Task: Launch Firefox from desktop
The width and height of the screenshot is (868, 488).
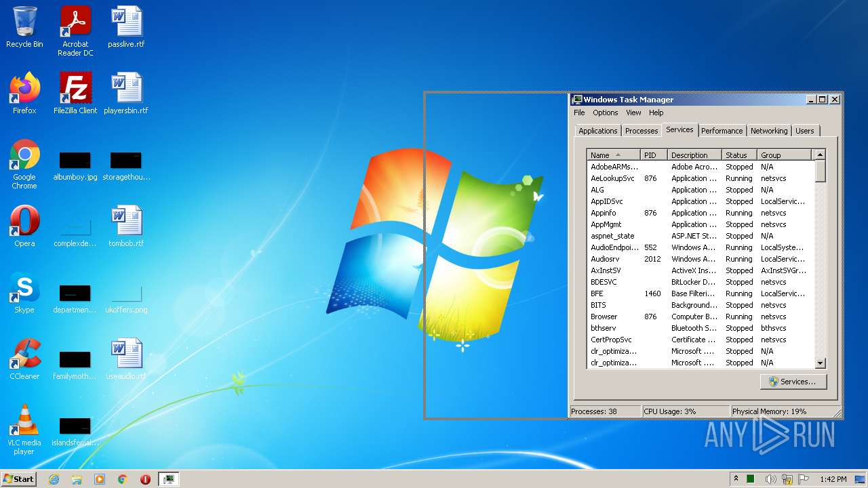Action: tap(24, 94)
